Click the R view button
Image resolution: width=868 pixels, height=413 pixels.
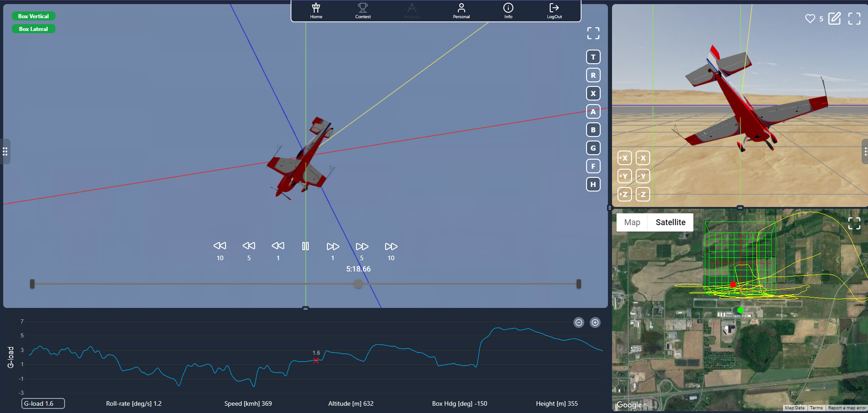click(x=593, y=75)
